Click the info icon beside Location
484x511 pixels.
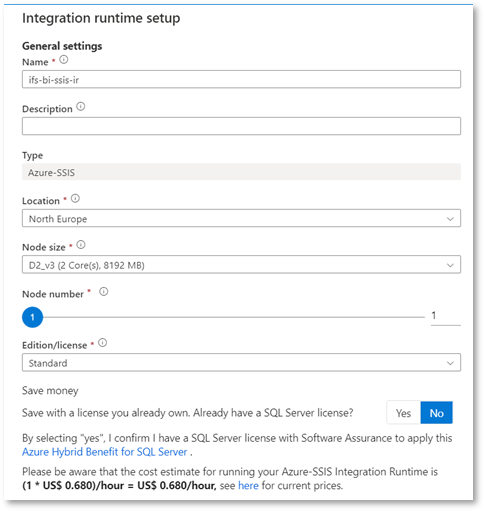click(x=75, y=199)
